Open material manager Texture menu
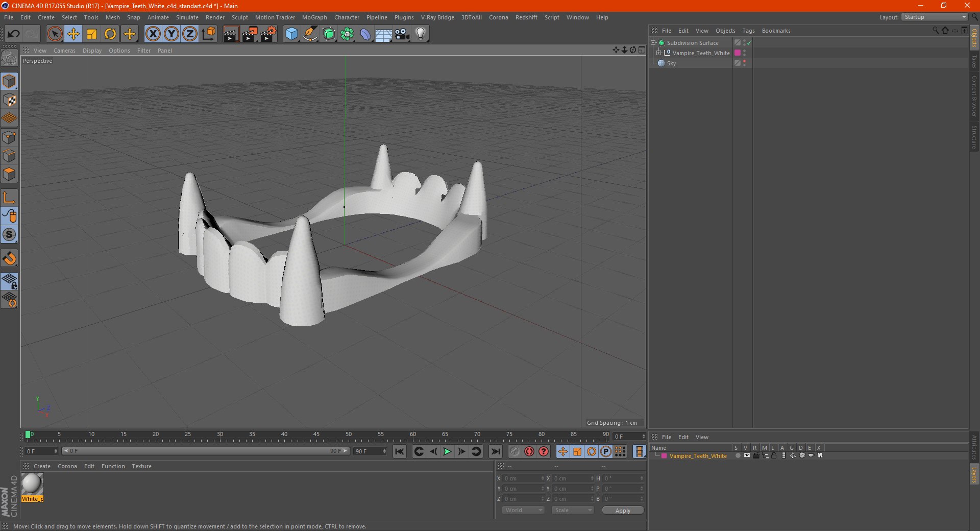 (x=141, y=466)
